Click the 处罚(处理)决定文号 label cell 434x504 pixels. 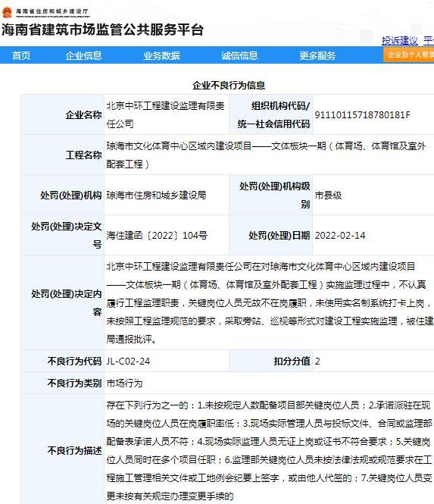(x=63, y=235)
